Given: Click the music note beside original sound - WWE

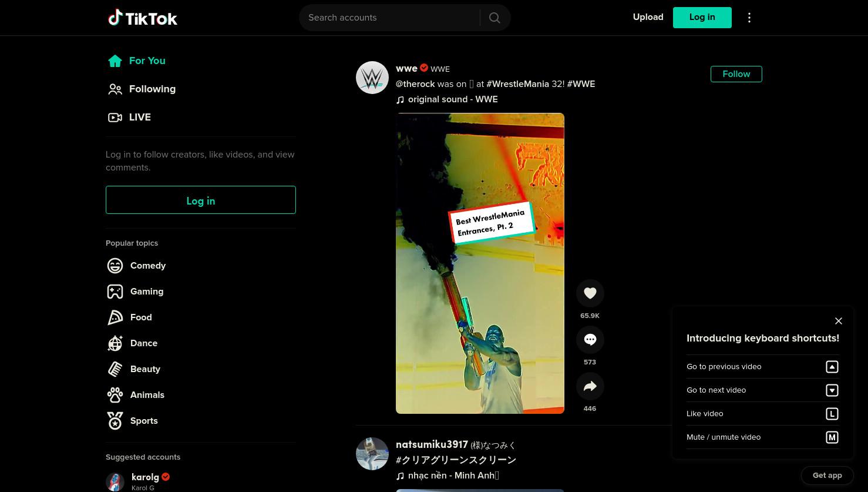Looking at the screenshot, I should [401, 100].
